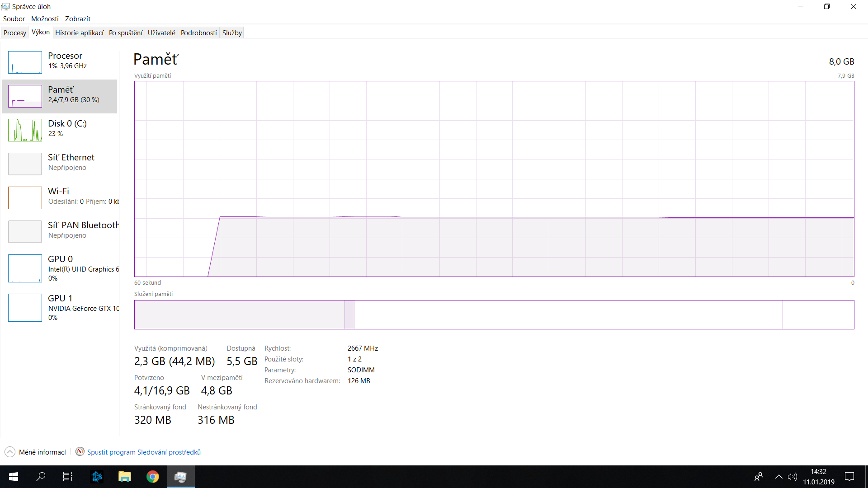Switch to the Procesy tab

tap(15, 33)
